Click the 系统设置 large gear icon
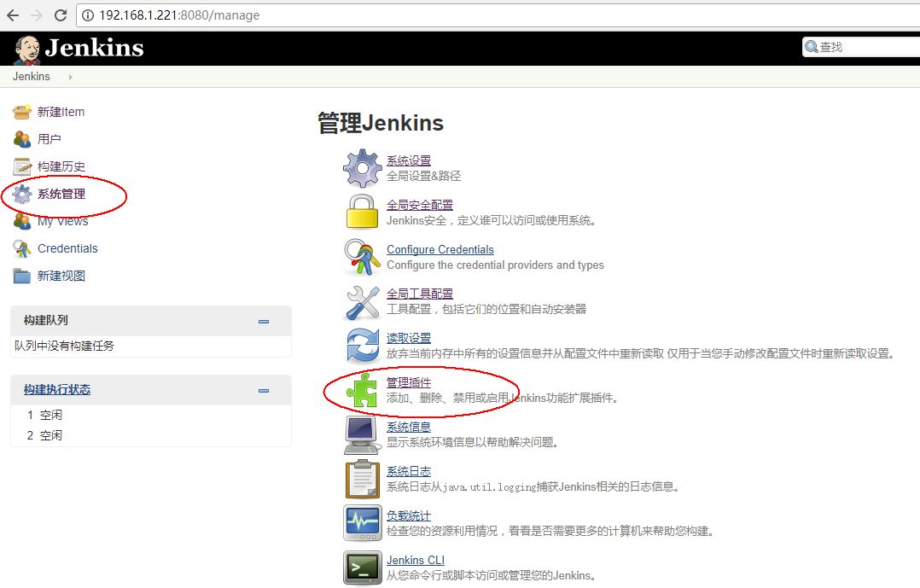This screenshot has height=588, width=920. click(x=363, y=168)
